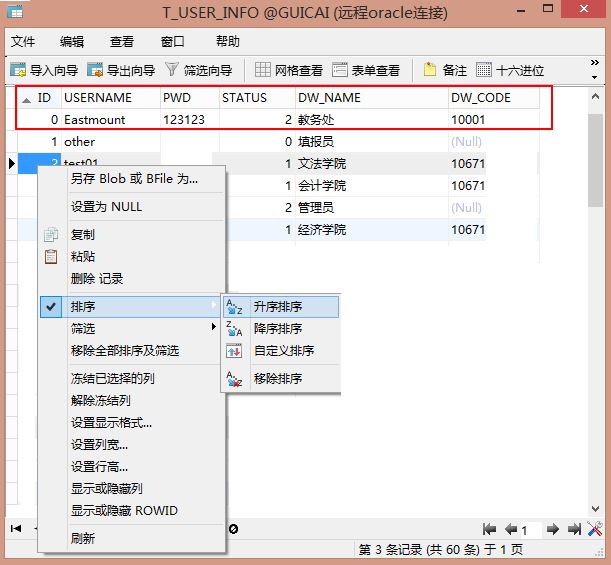Jump to first record button at bottom left
Viewport: 611px width, 565px height.
16,528
